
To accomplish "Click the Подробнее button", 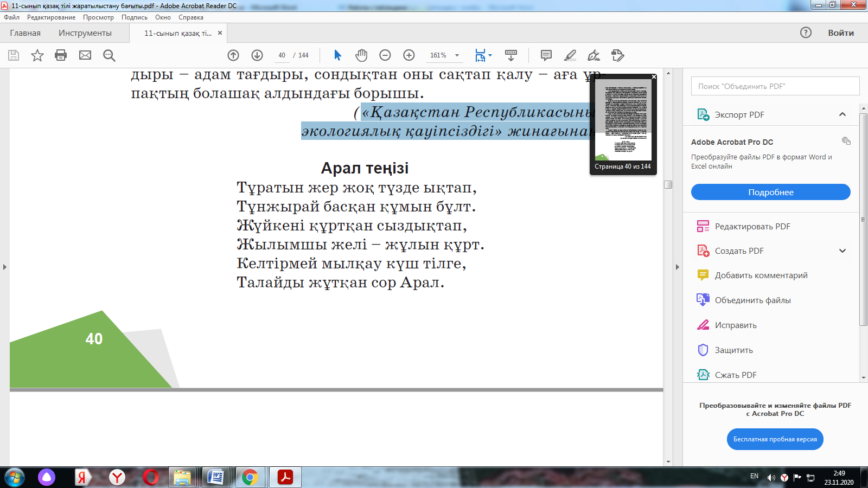I will pos(770,192).
